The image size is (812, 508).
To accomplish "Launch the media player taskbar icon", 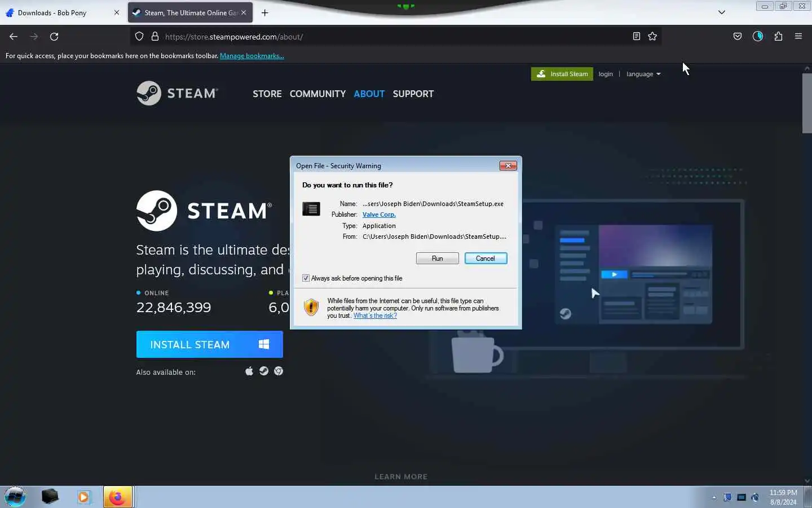I will 83,497.
